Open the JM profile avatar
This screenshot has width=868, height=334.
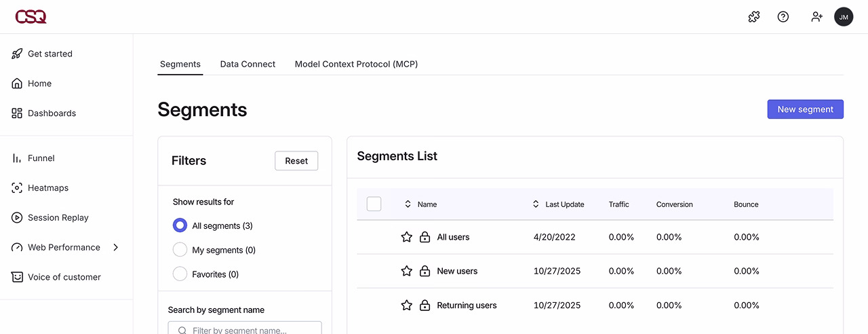coord(844,17)
